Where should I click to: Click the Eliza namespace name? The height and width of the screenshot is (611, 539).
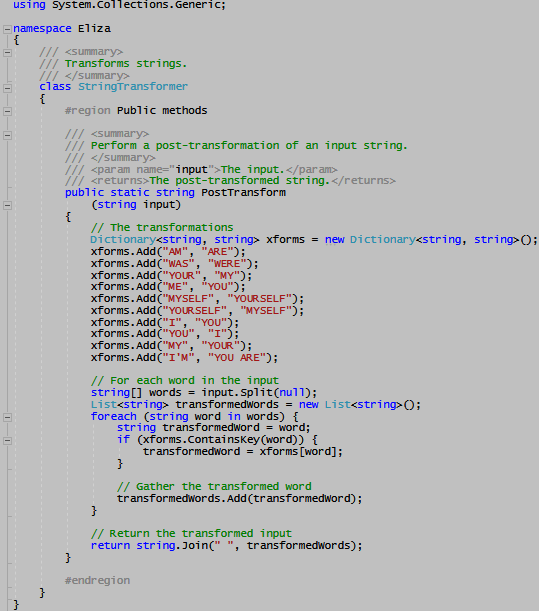coord(94,29)
